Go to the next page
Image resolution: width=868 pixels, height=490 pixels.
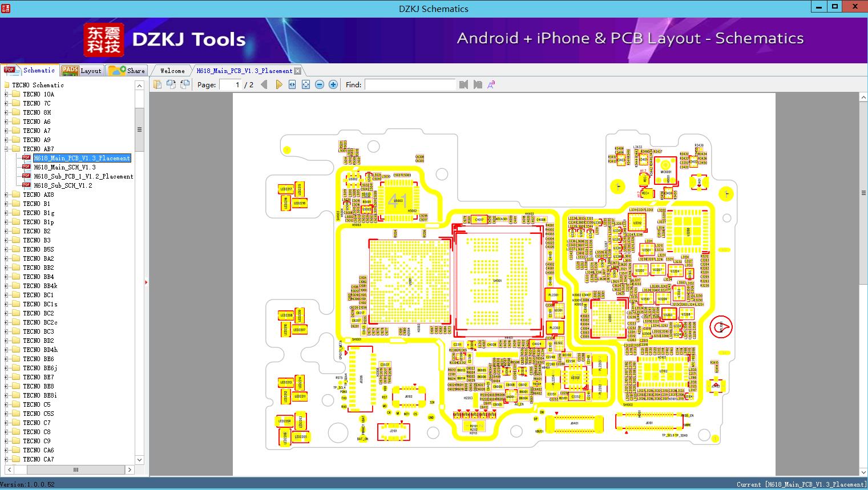point(278,84)
